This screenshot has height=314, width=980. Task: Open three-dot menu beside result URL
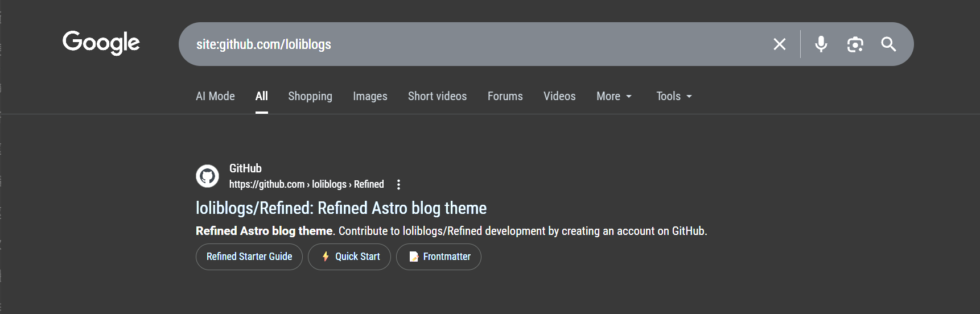398,184
